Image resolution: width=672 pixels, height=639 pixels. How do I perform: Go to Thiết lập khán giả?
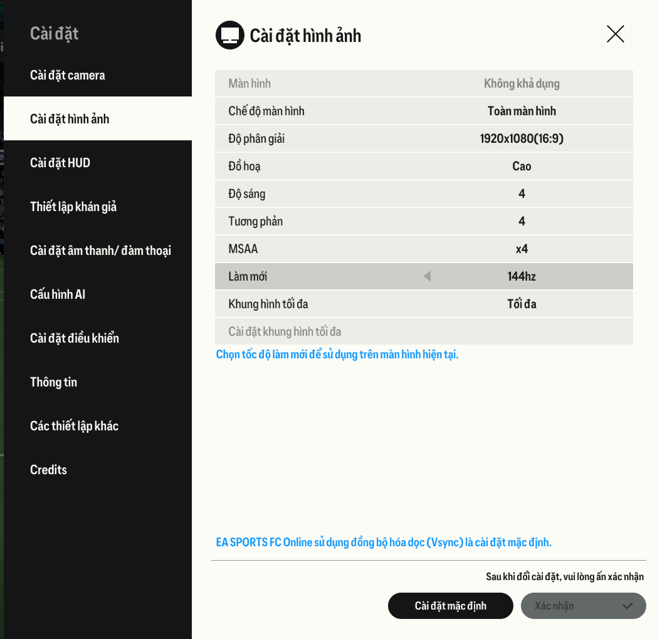(x=73, y=207)
